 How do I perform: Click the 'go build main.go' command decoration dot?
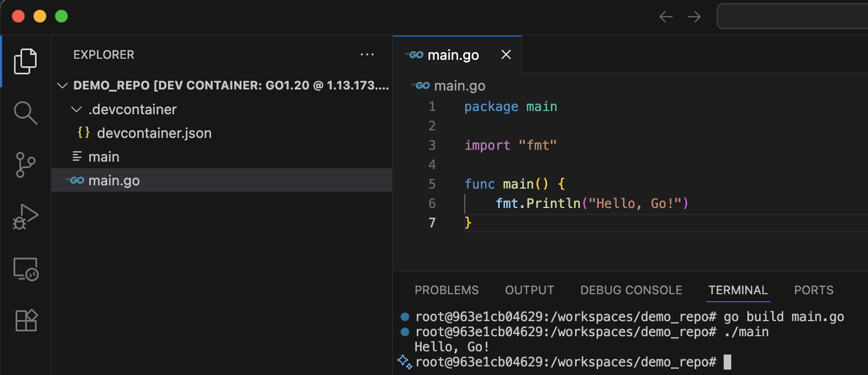[x=405, y=317]
